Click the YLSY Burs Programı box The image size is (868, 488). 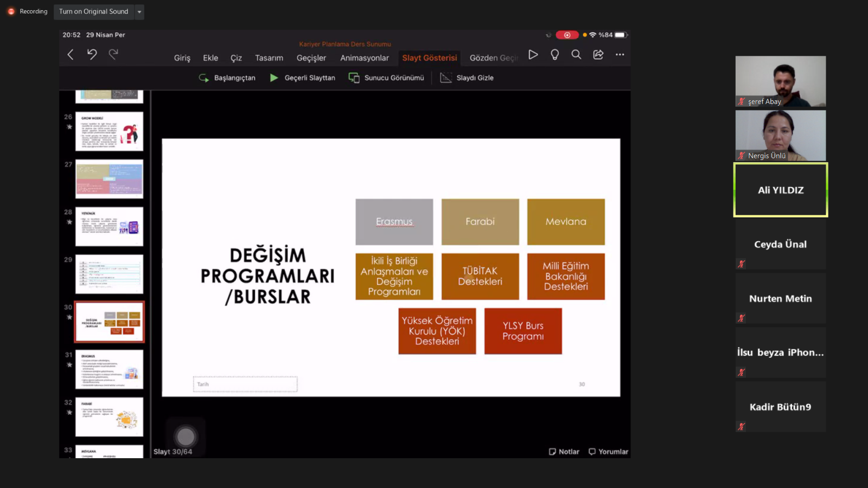click(523, 331)
